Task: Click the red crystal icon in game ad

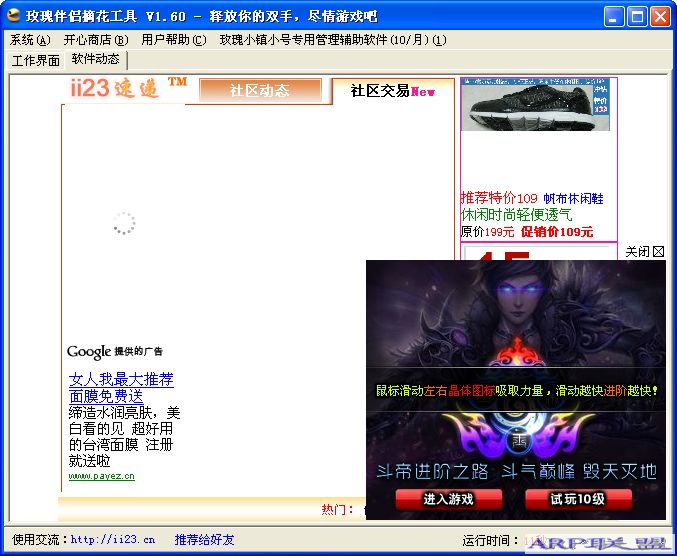Action: (517, 352)
